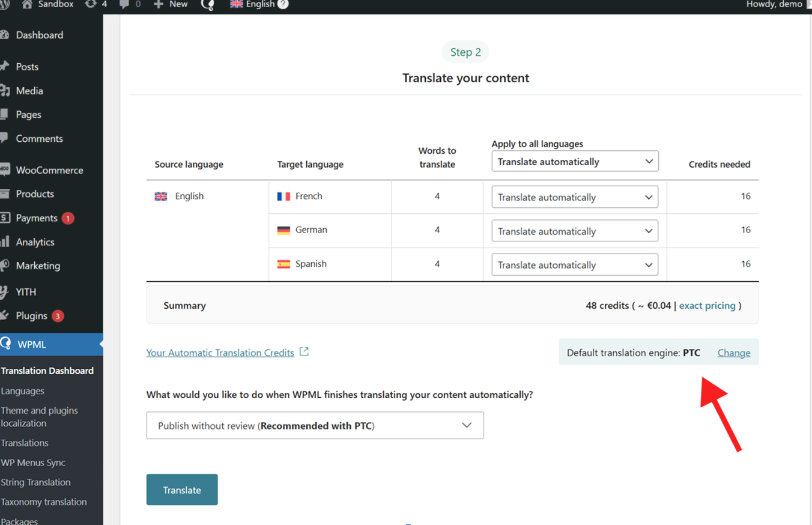The width and height of the screenshot is (812, 525).
Task: Click the Products sidebar item
Action: pos(35,194)
